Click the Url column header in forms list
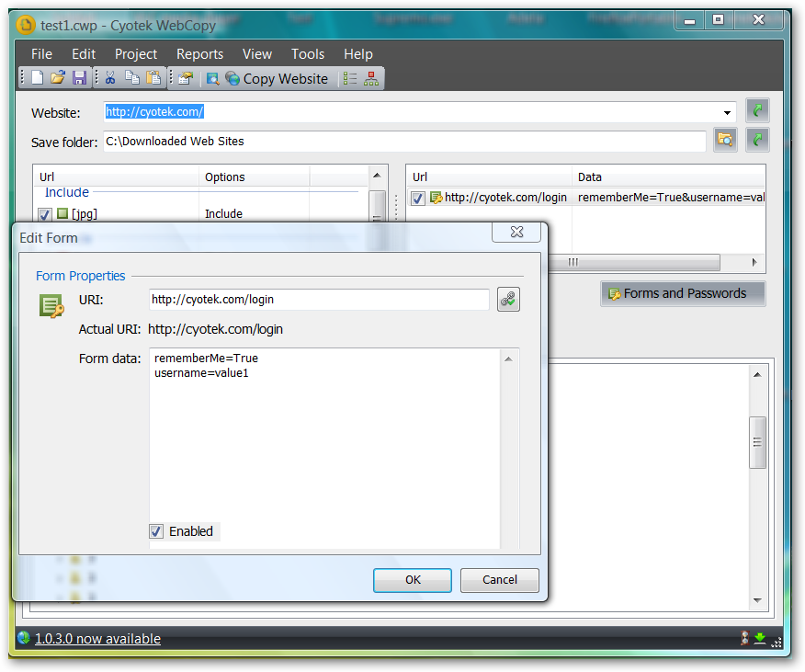Viewport: 805px width, 672px height. pos(489,177)
